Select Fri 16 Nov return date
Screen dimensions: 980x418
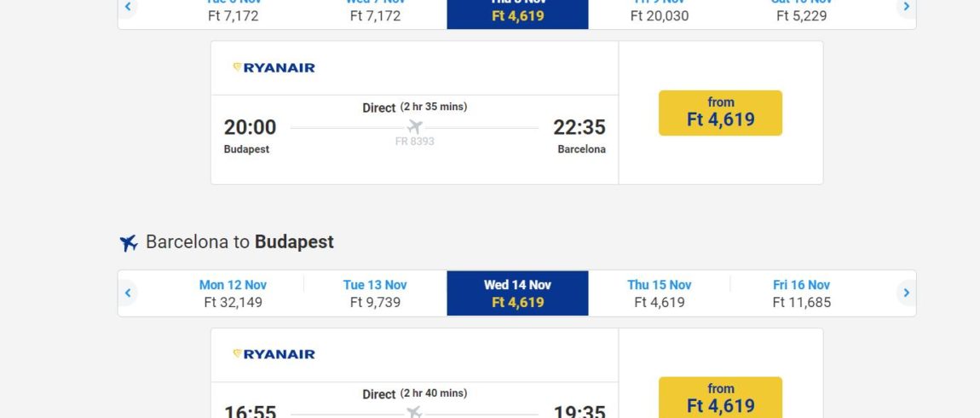[x=801, y=293]
